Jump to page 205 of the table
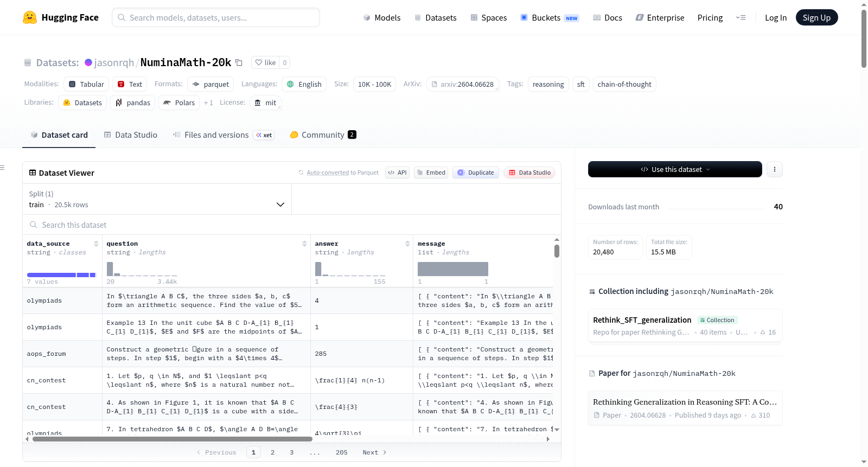This screenshot has width=868, height=467. 342,452
